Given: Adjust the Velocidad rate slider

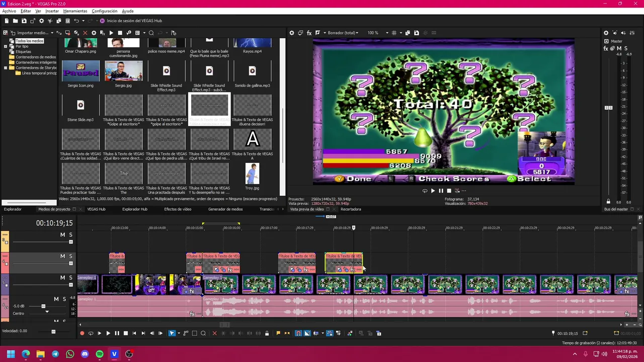Looking at the screenshot, I should [x=53, y=331].
